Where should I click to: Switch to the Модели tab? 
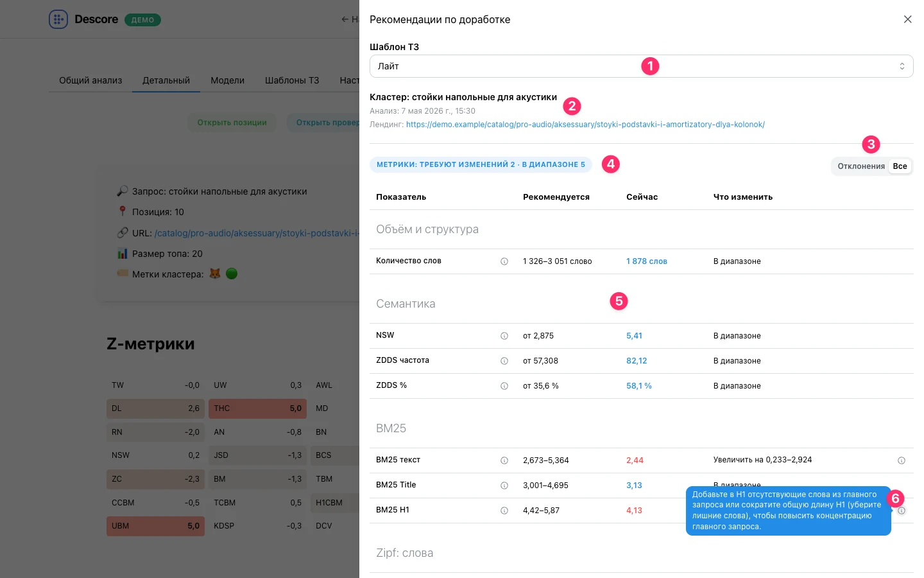[x=227, y=80]
